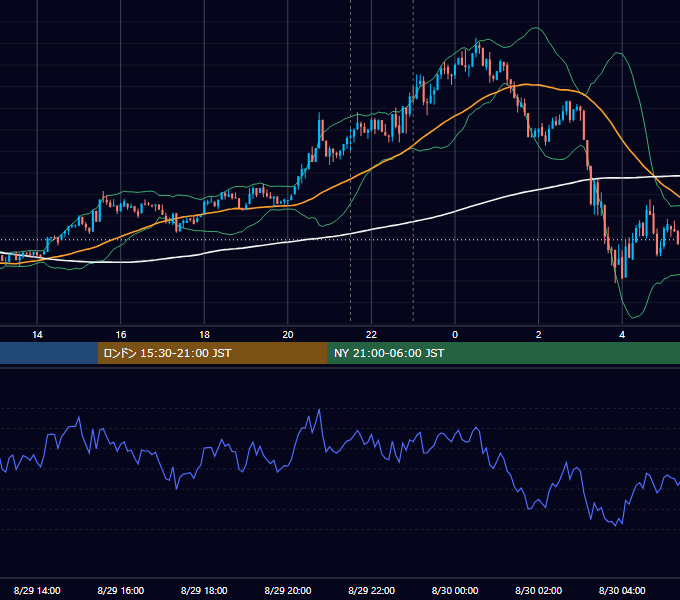Image resolution: width=680 pixels, height=600 pixels.
Task: Click the 18 hour label on price chart axis
Action: pyautogui.click(x=204, y=335)
